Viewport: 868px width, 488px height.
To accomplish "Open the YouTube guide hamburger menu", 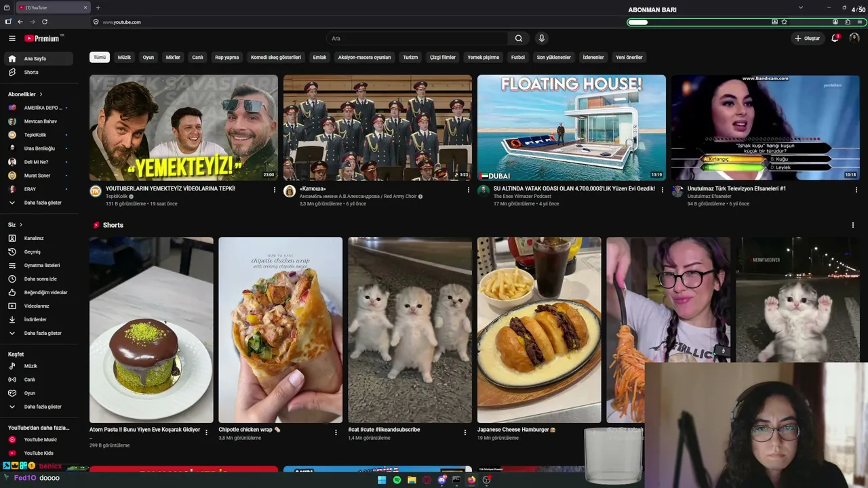I will click(x=12, y=39).
